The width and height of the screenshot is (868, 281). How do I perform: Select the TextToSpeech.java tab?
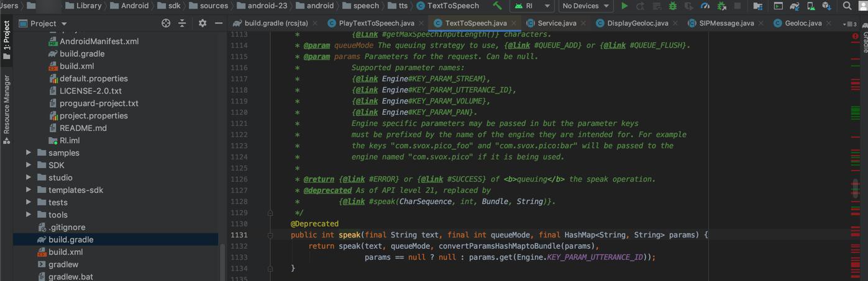476,23
